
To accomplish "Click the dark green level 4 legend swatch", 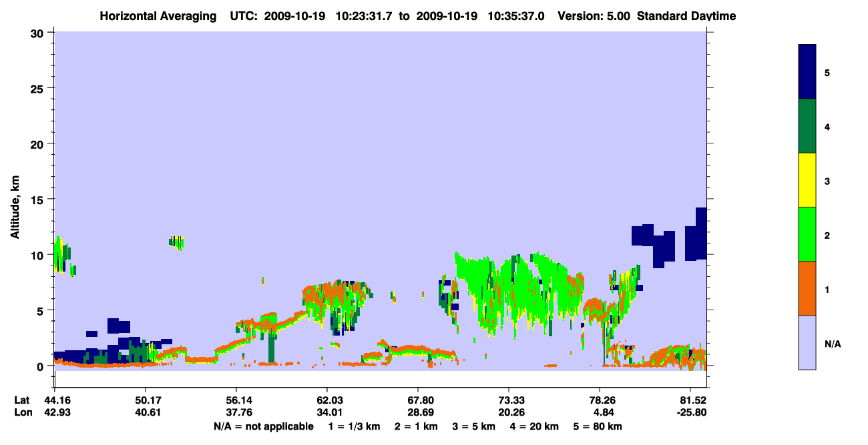I will pyautogui.click(x=807, y=126).
